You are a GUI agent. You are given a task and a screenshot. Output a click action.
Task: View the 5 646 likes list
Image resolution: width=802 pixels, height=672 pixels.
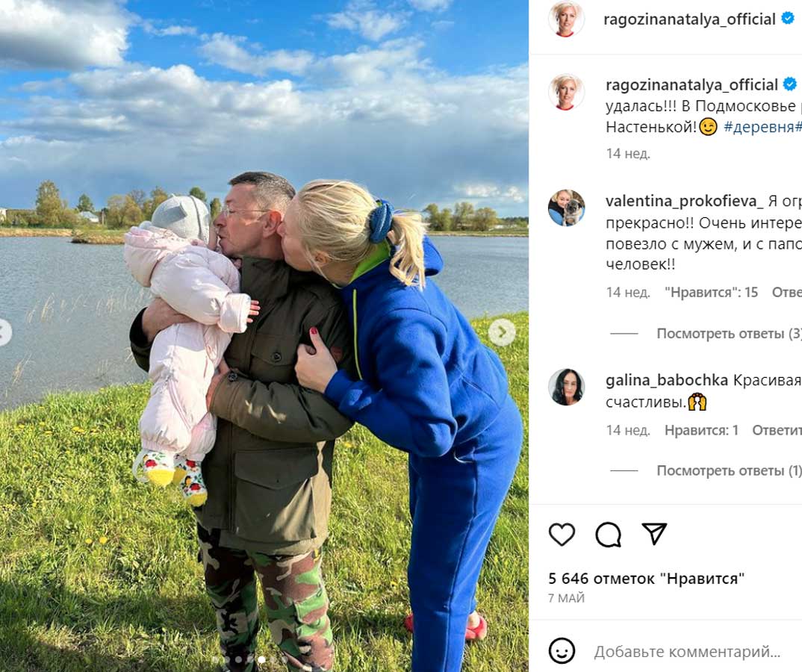pos(646,579)
